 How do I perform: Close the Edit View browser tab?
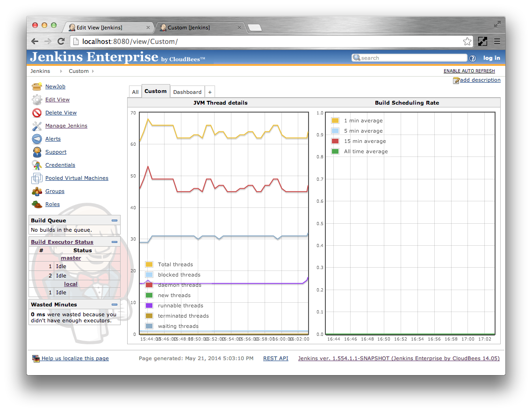[x=148, y=28]
